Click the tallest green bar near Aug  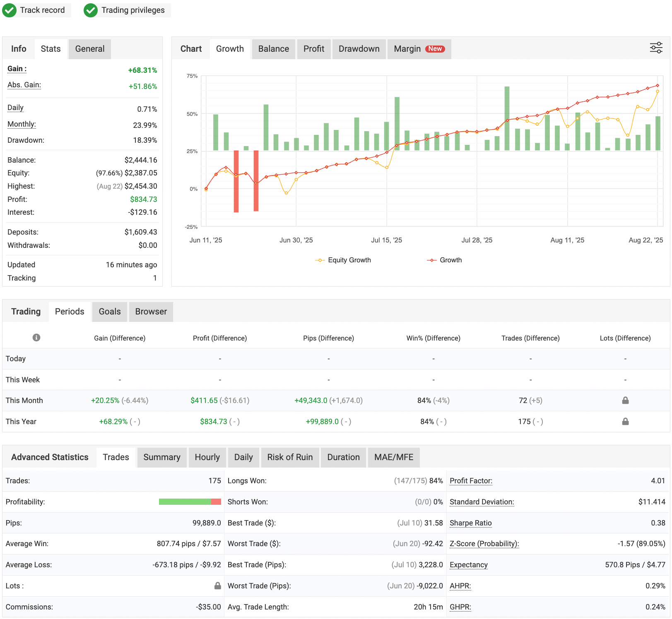(507, 118)
